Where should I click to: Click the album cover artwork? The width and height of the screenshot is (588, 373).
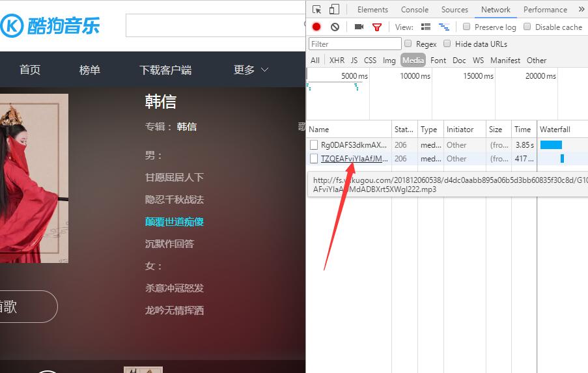[34, 178]
